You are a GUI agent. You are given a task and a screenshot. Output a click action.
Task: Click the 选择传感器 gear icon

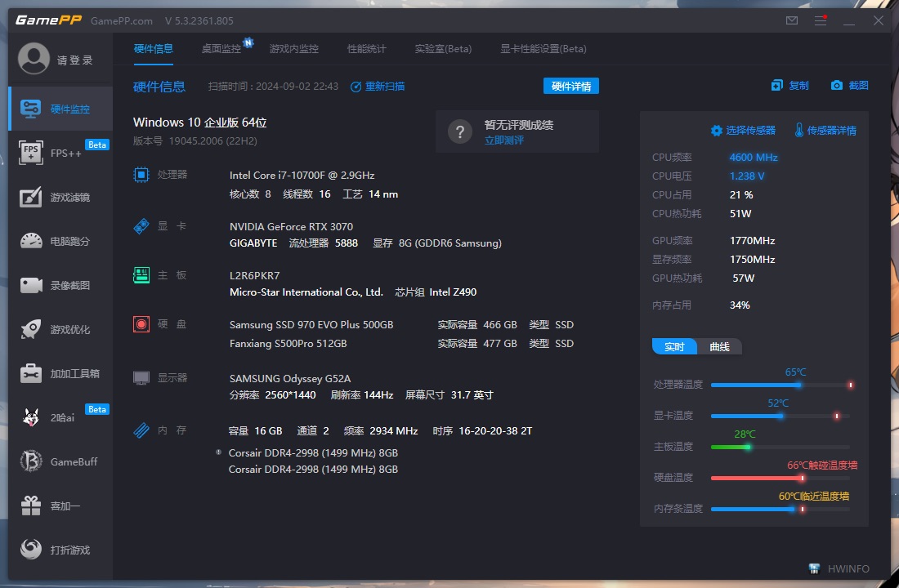click(x=716, y=131)
